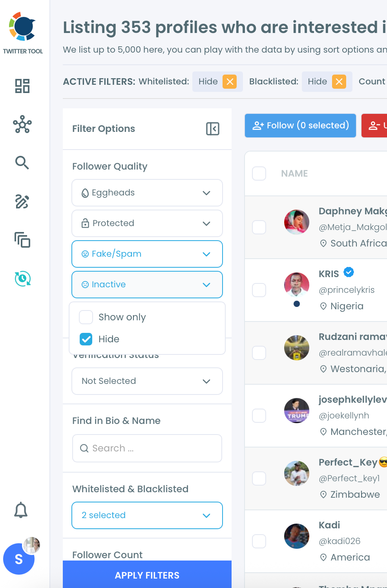387x588 pixels.
Task: Select the checkbox next to KRIS
Action: click(259, 290)
